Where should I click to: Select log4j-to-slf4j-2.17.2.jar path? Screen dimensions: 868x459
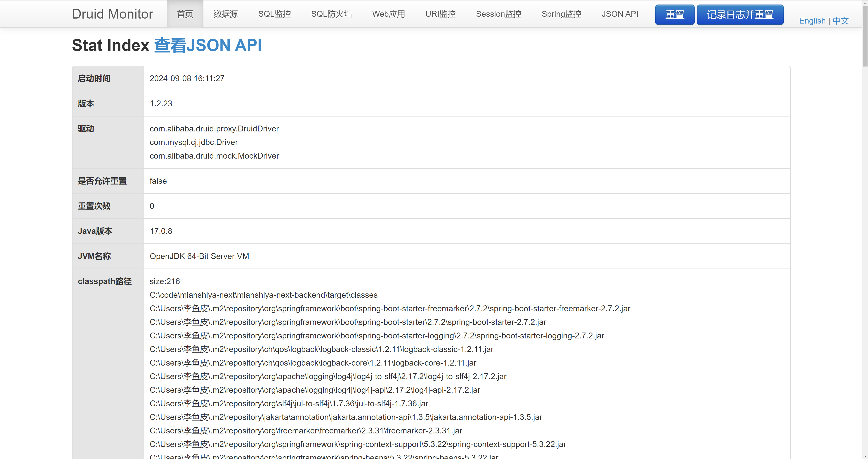point(328,376)
